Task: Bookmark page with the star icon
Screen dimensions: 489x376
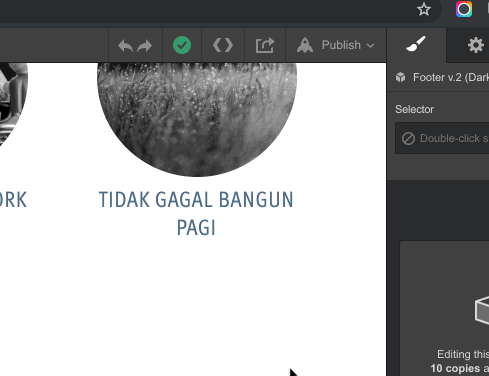Action: (x=424, y=9)
